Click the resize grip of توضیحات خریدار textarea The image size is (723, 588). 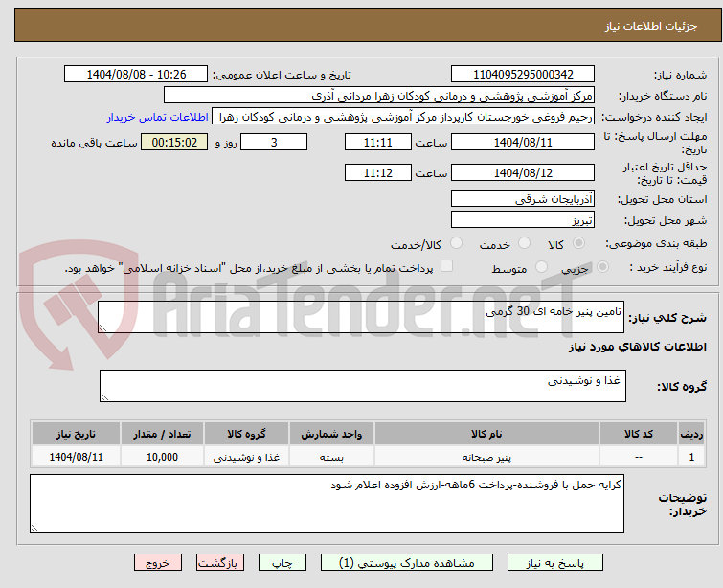[x=35, y=529]
